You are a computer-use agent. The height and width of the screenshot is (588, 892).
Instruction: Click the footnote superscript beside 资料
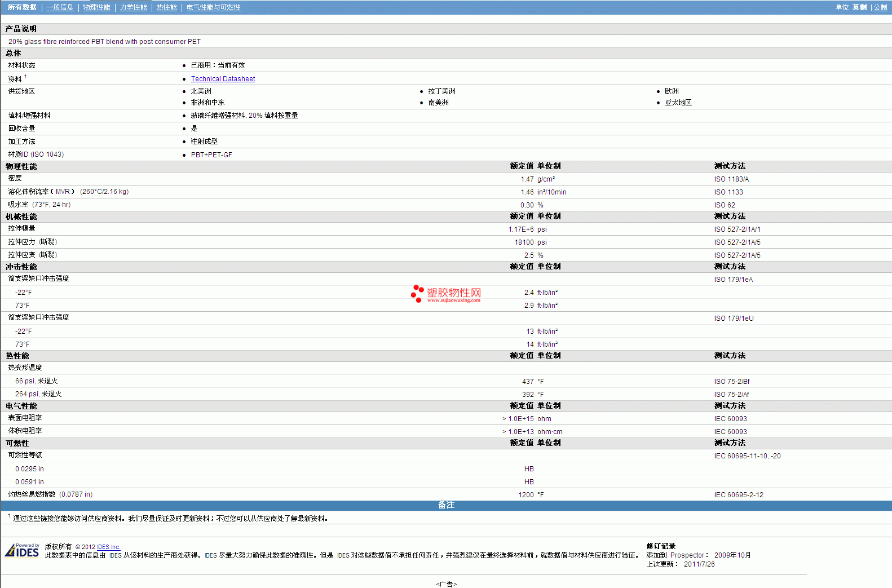(x=25, y=77)
